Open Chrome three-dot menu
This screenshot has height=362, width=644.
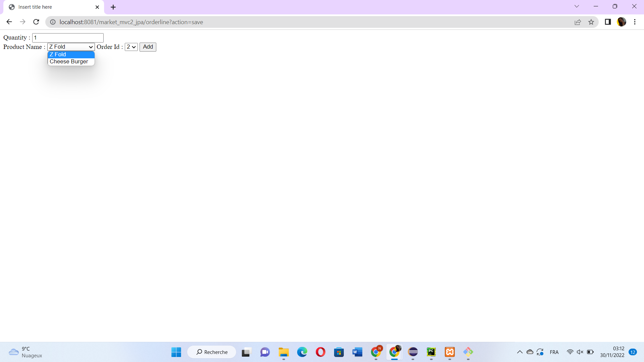(x=635, y=22)
